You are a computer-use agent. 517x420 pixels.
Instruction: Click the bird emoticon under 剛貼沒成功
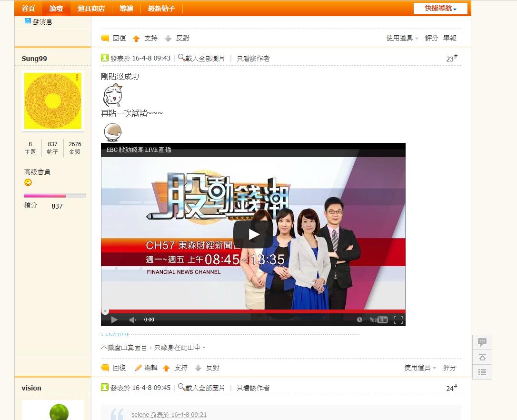[112, 95]
